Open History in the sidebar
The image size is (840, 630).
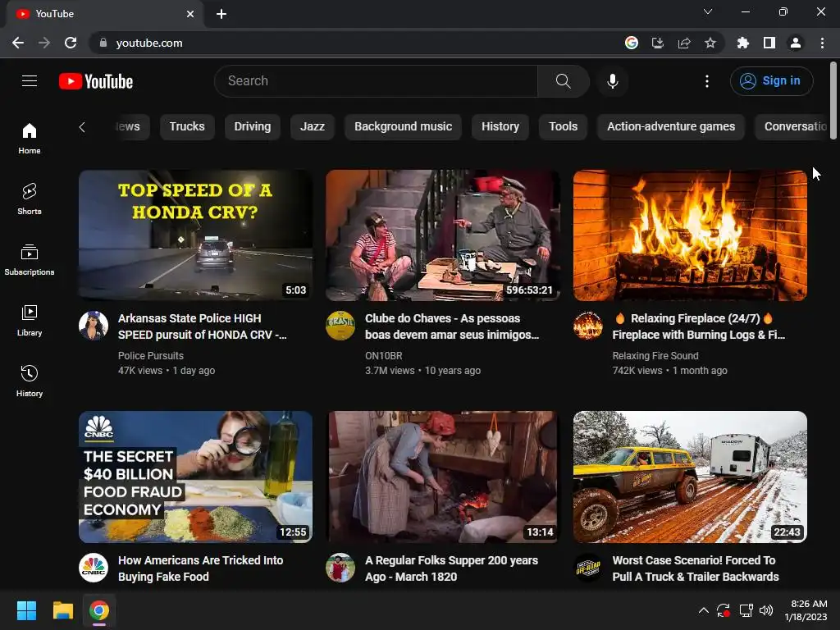tap(30, 381)
